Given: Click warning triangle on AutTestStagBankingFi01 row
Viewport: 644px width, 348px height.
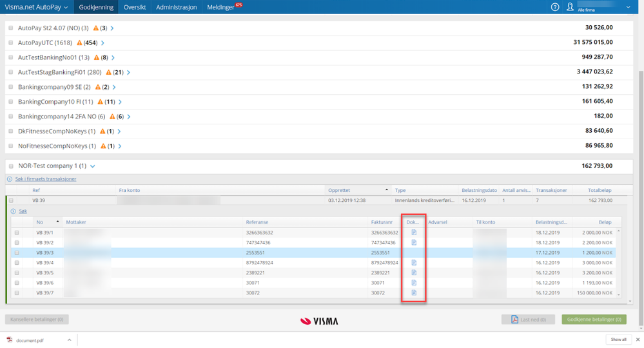Looking at the screenshot, I should (108, 72).
